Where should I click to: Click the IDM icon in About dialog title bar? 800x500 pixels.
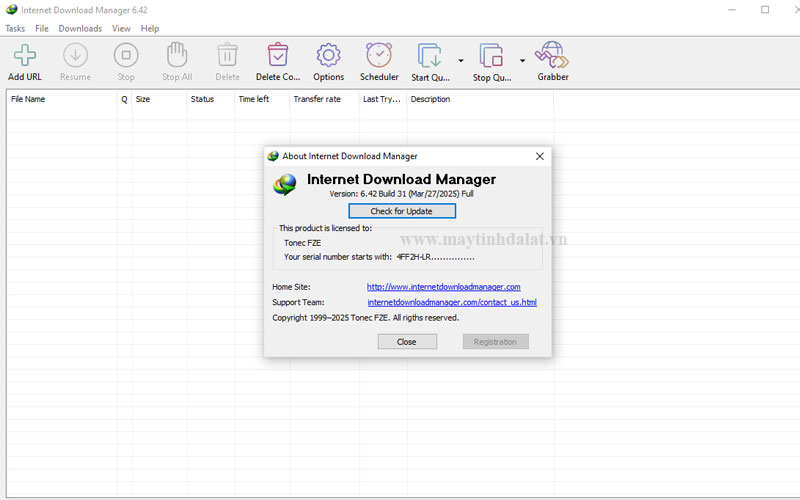click(x=273, y=156)
